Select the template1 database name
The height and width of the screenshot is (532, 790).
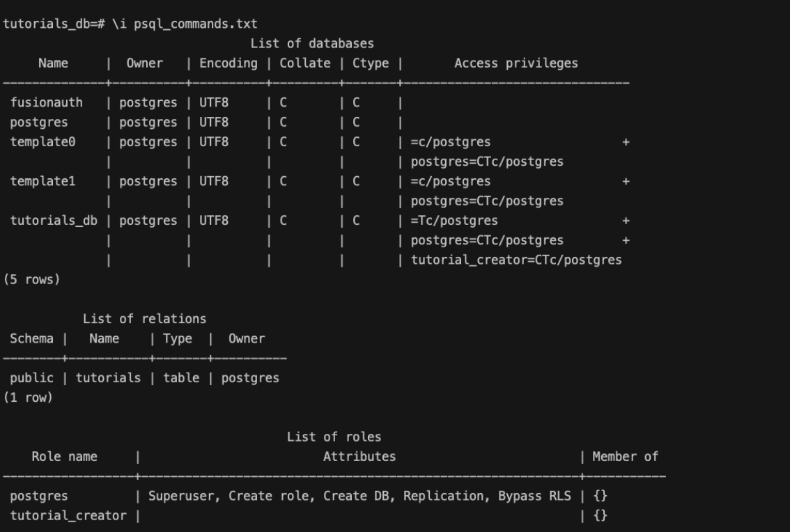pos(42,182)
